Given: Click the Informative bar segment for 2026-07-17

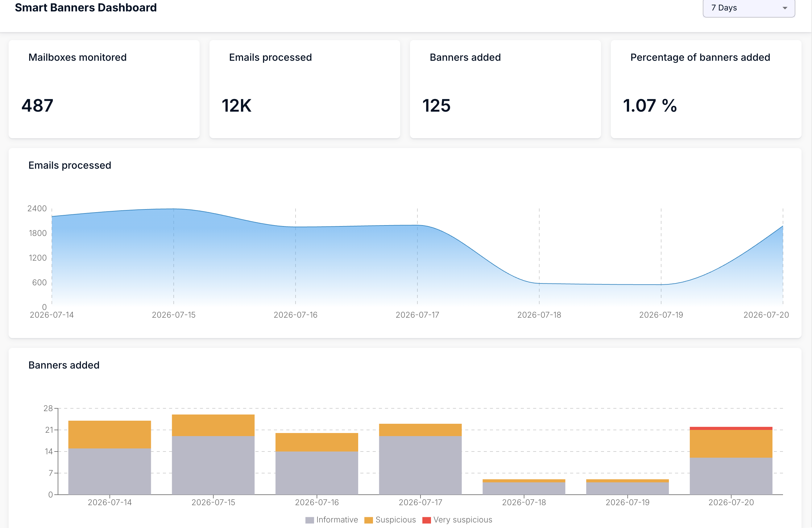Looking at the screenshot, I should tap(420, 465).
